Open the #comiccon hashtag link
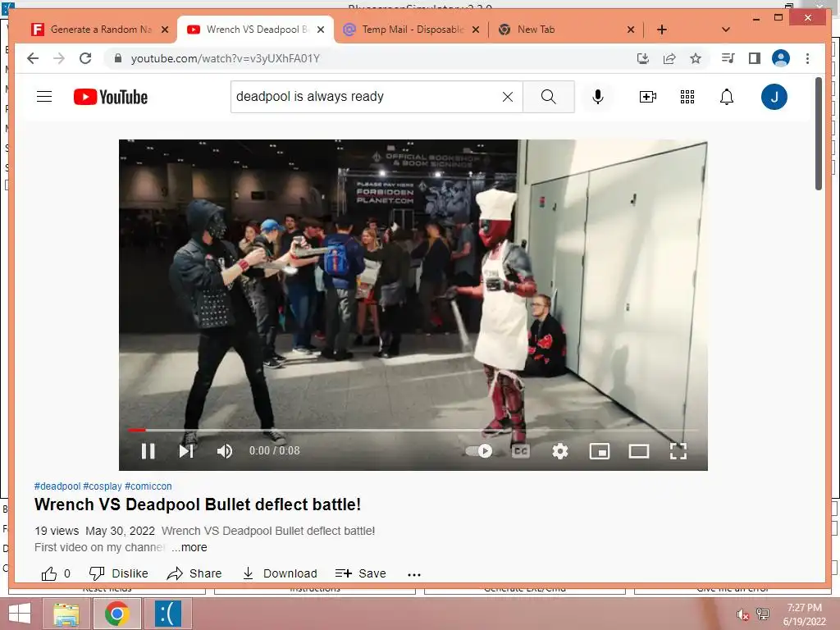The width and height of the screenshot is (840, 630). coord(148,486)
